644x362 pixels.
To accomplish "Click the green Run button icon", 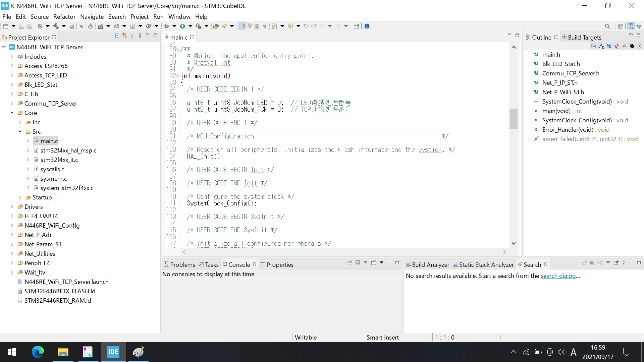I will pos(182,26).
